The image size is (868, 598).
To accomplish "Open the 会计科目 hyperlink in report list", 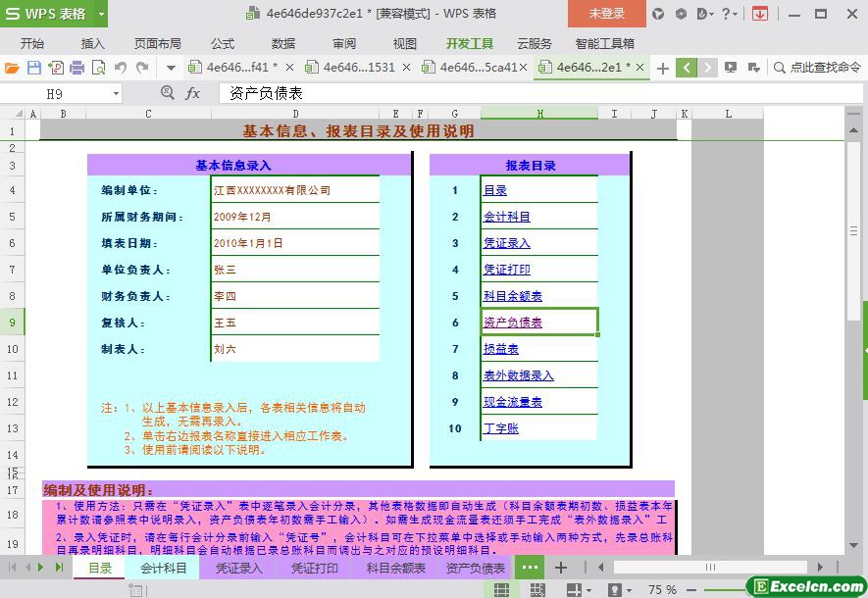I will click(506, 217).
